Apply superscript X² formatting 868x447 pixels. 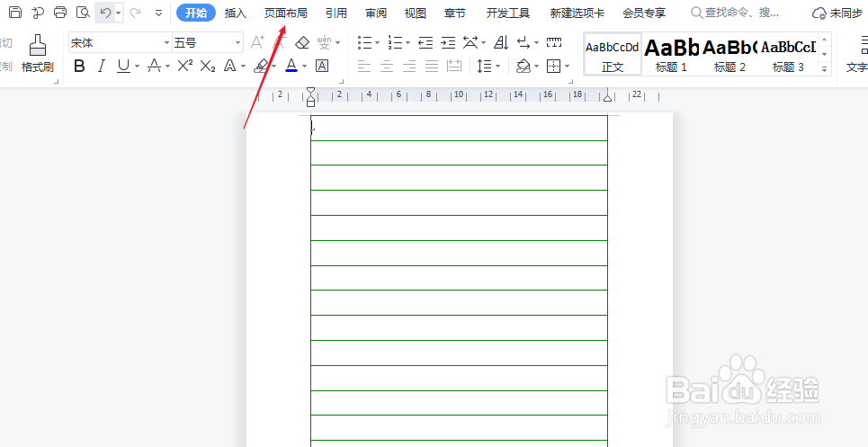(x=185, y=67)
